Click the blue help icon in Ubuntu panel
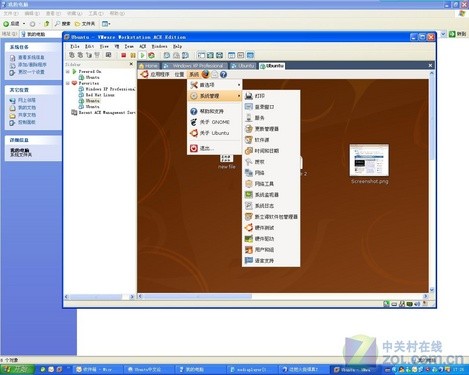 point(224,74)
